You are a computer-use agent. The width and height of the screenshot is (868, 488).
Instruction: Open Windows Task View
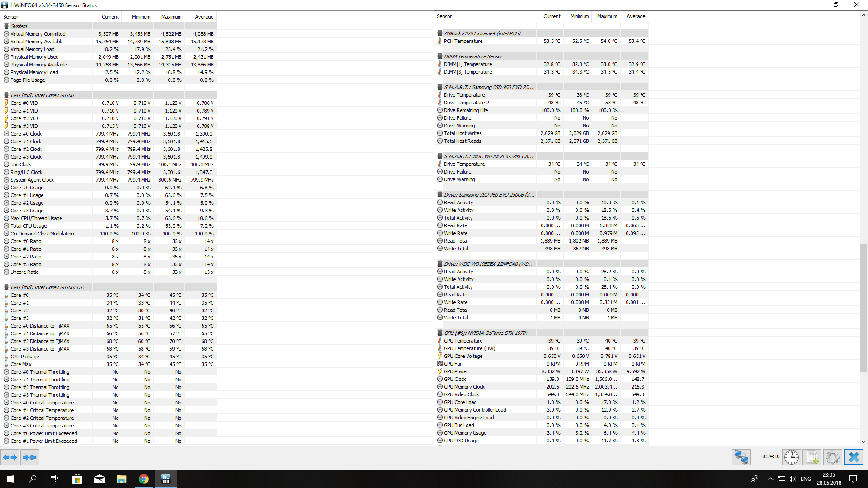pos(54,479)
